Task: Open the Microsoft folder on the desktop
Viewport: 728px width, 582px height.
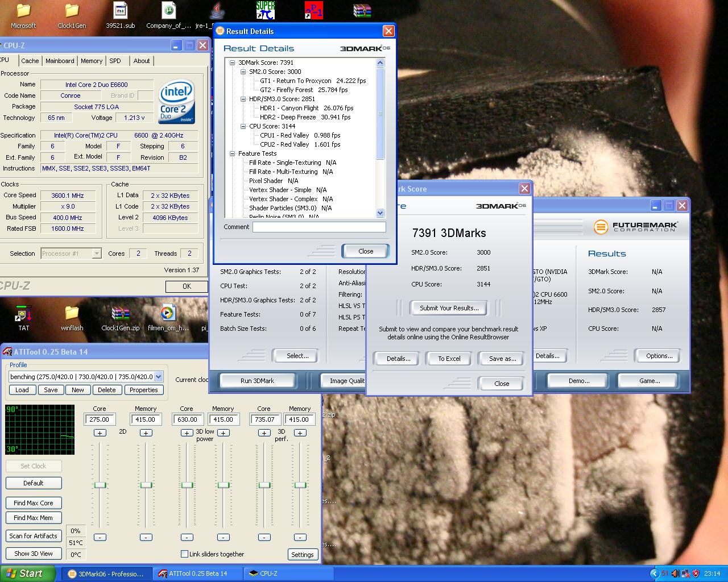Action: (x=23, y=16)
